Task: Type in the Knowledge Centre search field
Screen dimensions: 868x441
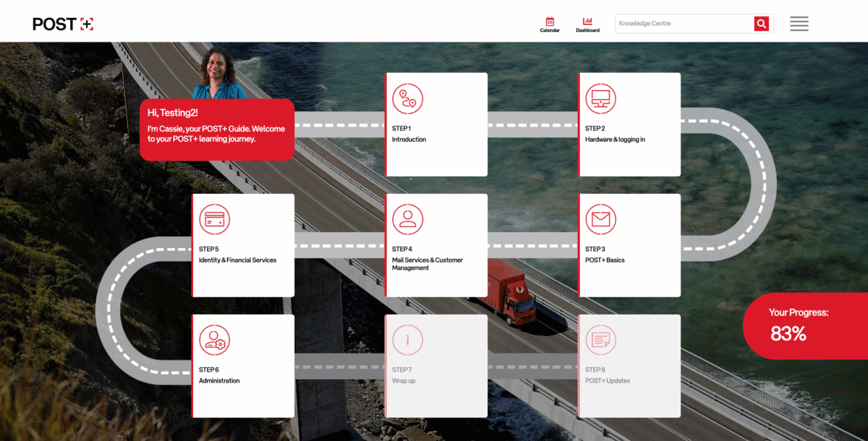Action: pyautogui.click(x=684, y=24)
